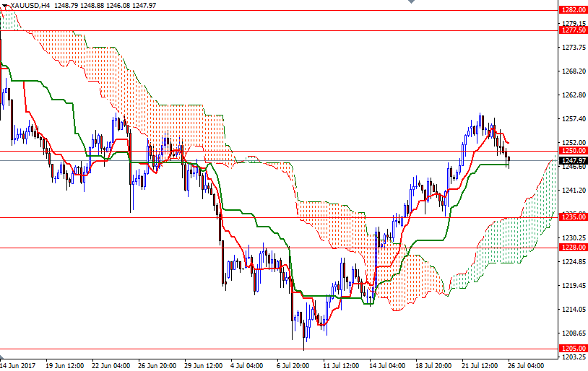Click the 14 Jul 04:00 time label
This screenshot has width=588, height=371.
point(387,365)
